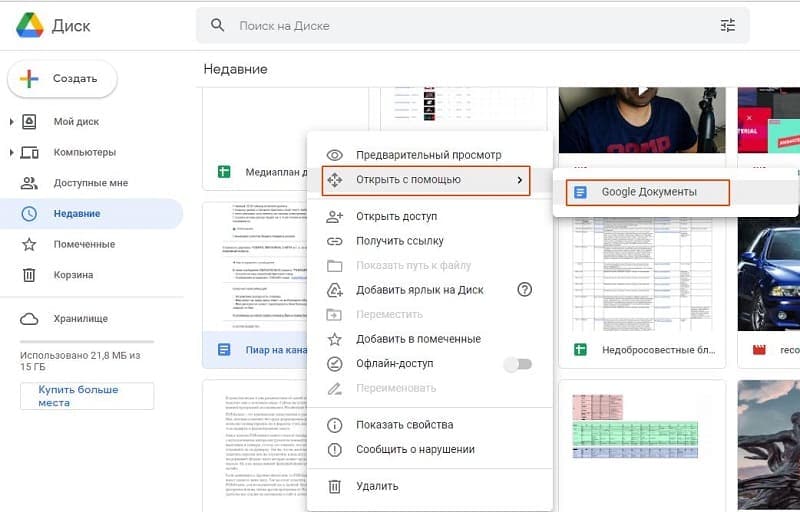Expand the My Drive tree arrow
The height and width of the screenshot is (512, 800).
tap(11, 122)
